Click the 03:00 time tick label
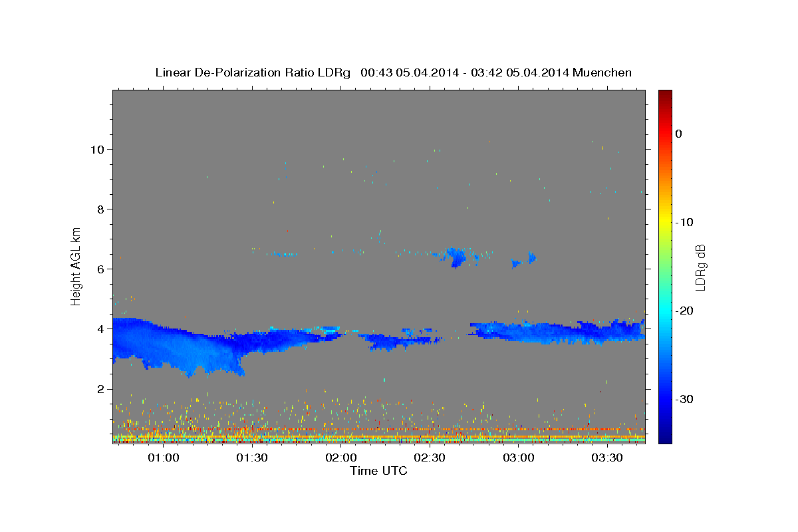This screenshot has height=532, width=798. tap(518, 458)
